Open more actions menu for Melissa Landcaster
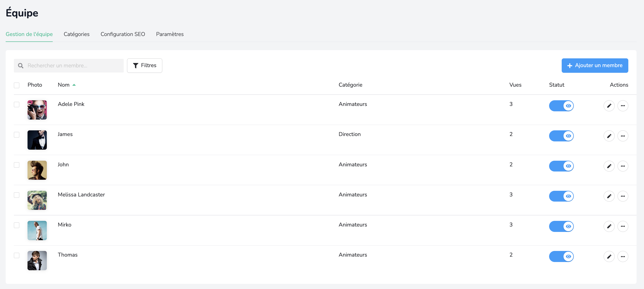644x289 pixels. click(x=623, y=196)
